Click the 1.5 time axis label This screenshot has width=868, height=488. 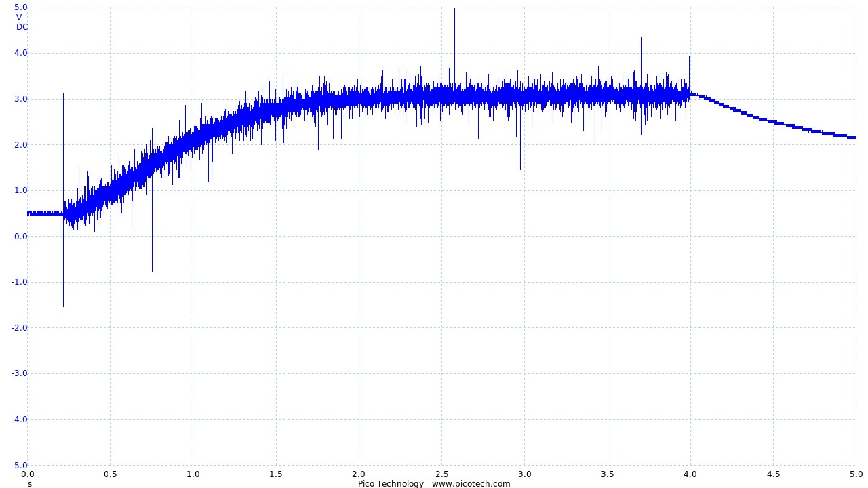click(276, 474)
